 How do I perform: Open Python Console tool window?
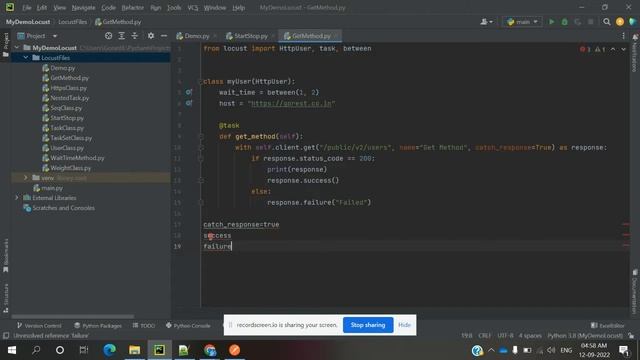pos(188,325)
